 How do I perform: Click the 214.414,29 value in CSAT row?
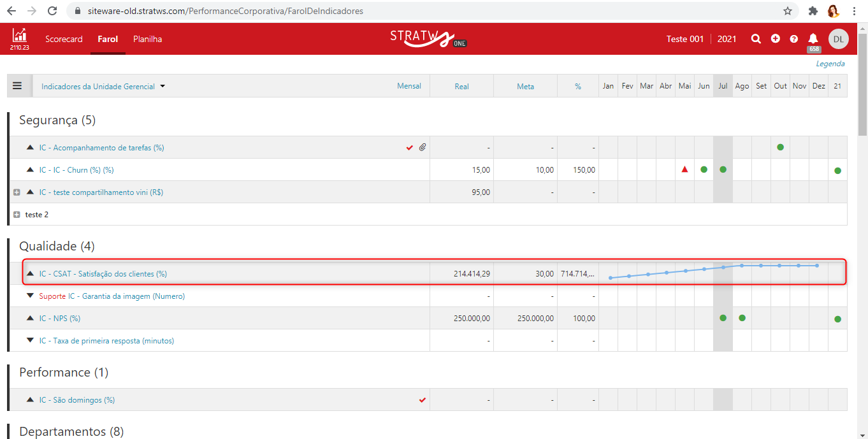coord(472,274)
